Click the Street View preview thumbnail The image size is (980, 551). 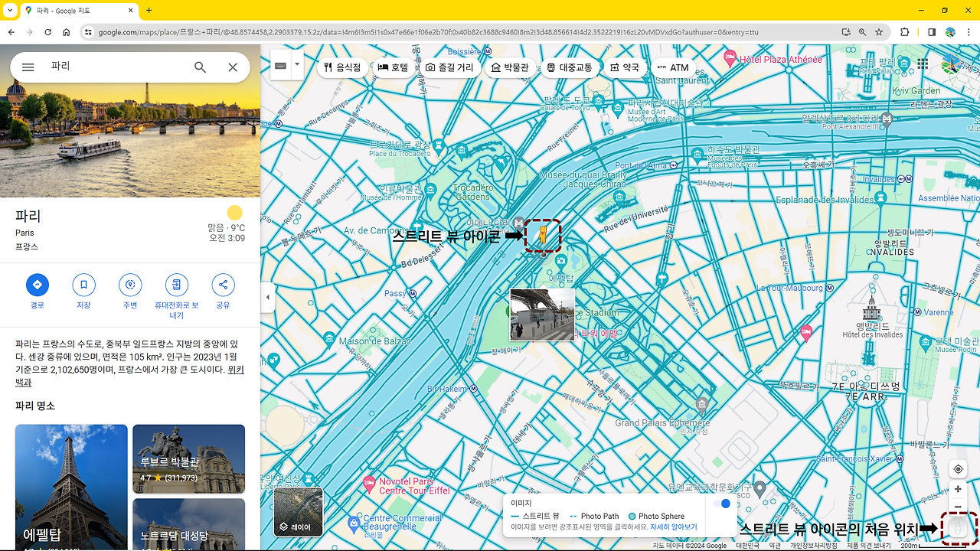(542, 315)
